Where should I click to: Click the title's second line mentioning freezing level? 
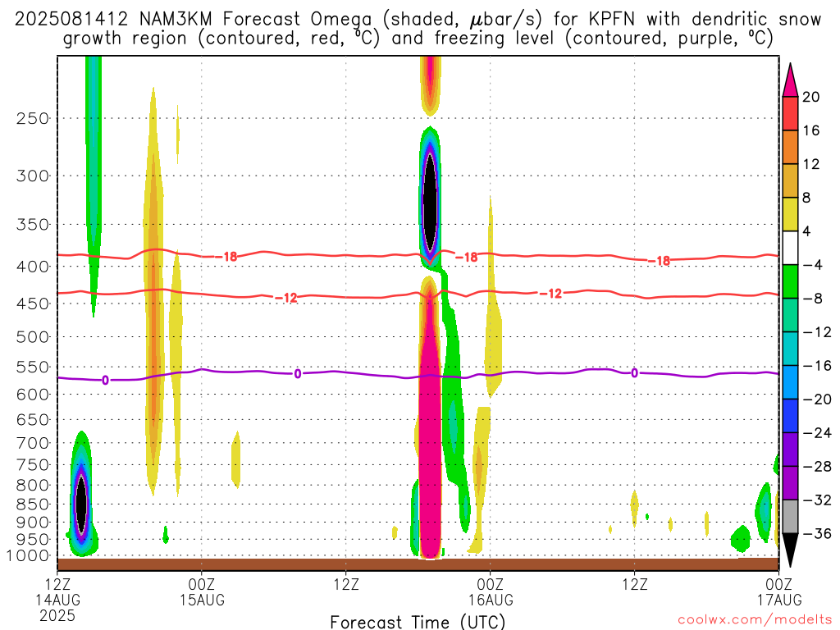coord(418,39)
